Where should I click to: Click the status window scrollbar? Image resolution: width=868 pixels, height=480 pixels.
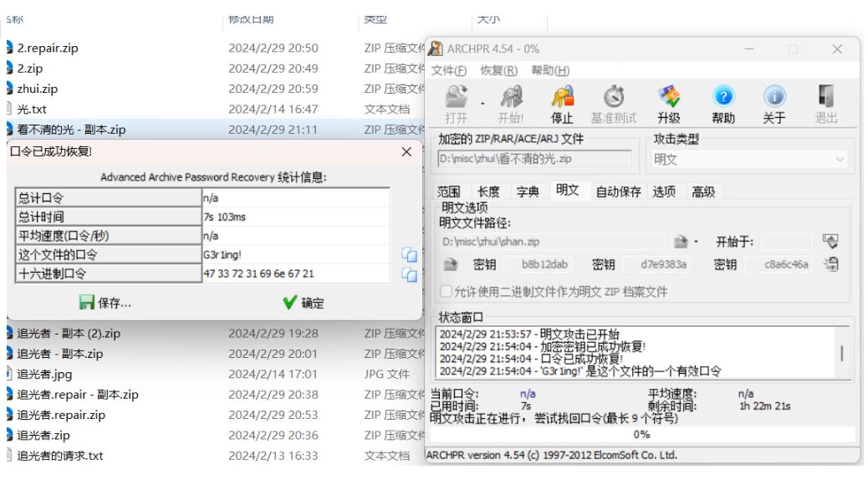click(841, 352)
